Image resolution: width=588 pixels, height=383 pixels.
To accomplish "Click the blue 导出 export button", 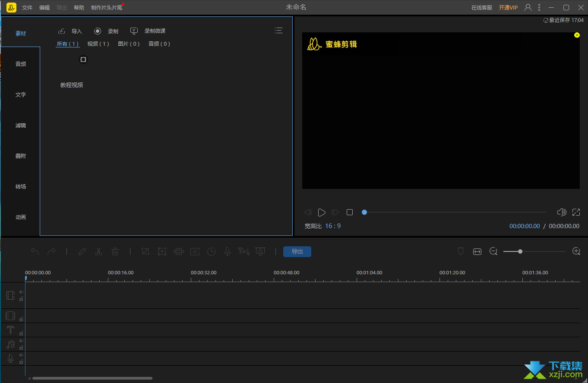I will [x=297, y=251].
